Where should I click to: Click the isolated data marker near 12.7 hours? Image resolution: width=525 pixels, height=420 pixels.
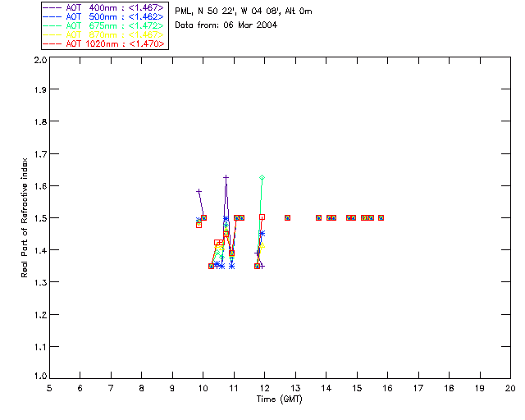pos(287,217)
